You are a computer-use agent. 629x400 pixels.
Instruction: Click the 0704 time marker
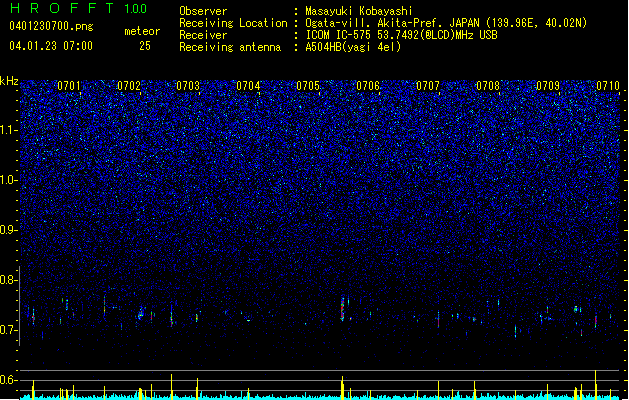coord(248,86)
